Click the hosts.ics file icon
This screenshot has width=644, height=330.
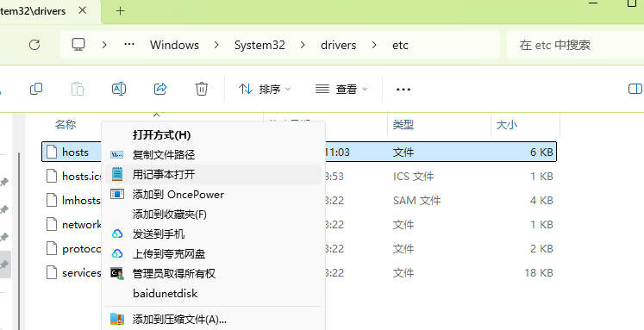pyautogui.click(x=52, y=176)
